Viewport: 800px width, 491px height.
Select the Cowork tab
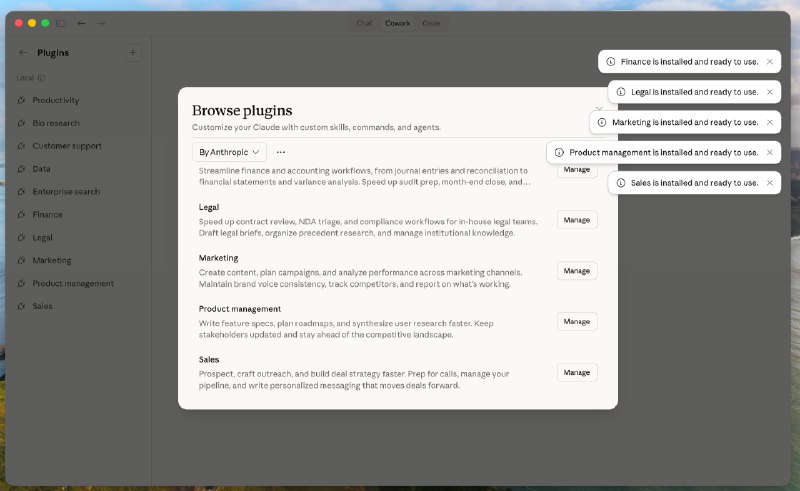coord(397,22)
